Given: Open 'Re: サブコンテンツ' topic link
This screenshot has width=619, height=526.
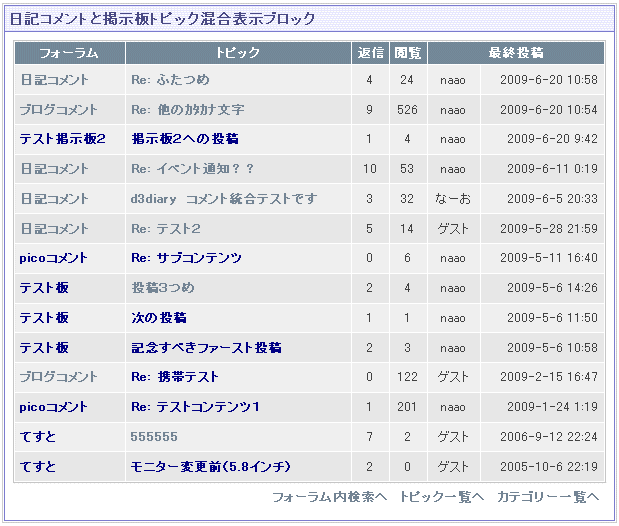Looking at the screenshot, I should (x=186, y=258).
